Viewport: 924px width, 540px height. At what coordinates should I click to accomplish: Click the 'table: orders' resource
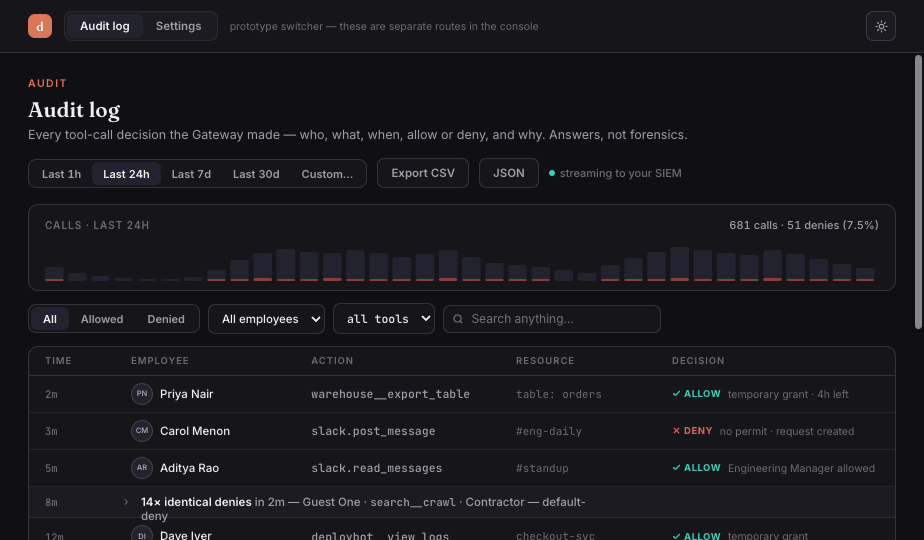click(x=559, y=394)
